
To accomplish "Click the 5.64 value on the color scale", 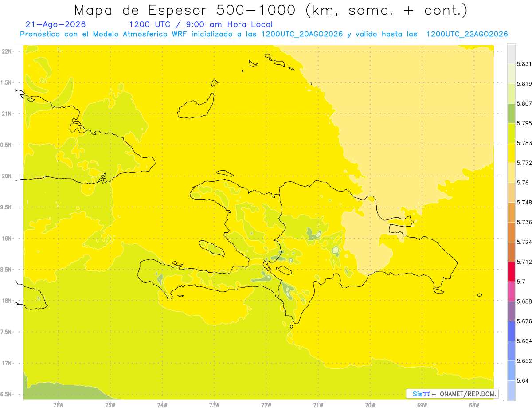I will (523, 380).
